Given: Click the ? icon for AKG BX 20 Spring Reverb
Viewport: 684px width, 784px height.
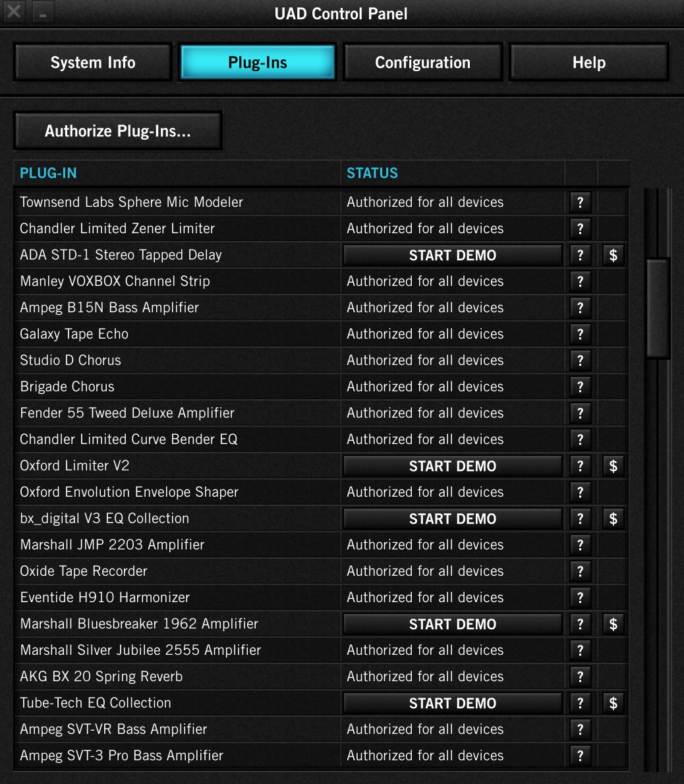Looking at the screenshot, I should (580, 677).
